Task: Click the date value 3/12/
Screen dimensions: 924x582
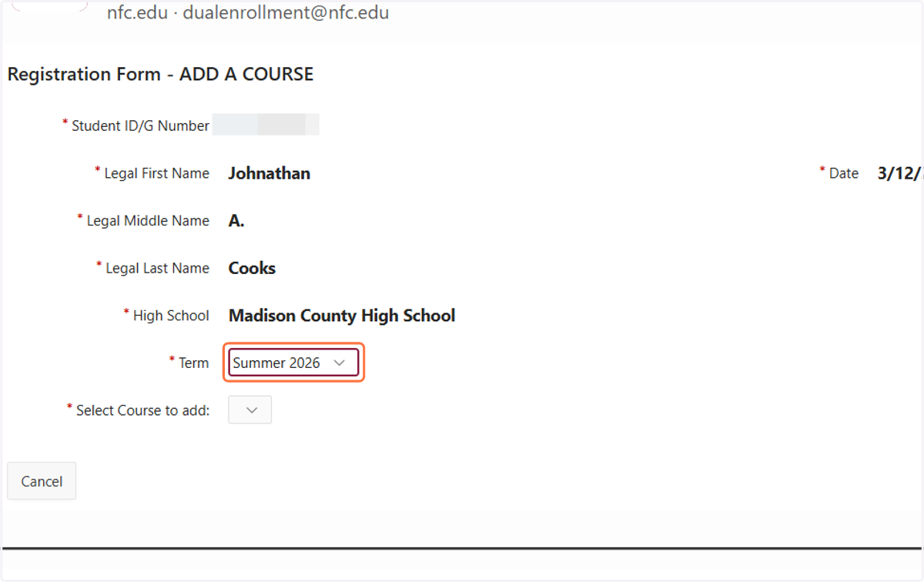Action: [x=899, y=173]
